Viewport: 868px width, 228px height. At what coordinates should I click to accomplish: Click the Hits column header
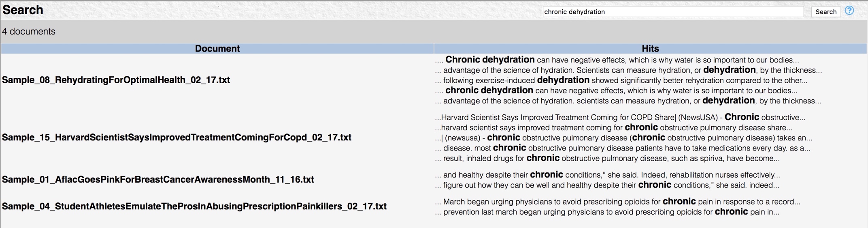click(x=650, y=49)
